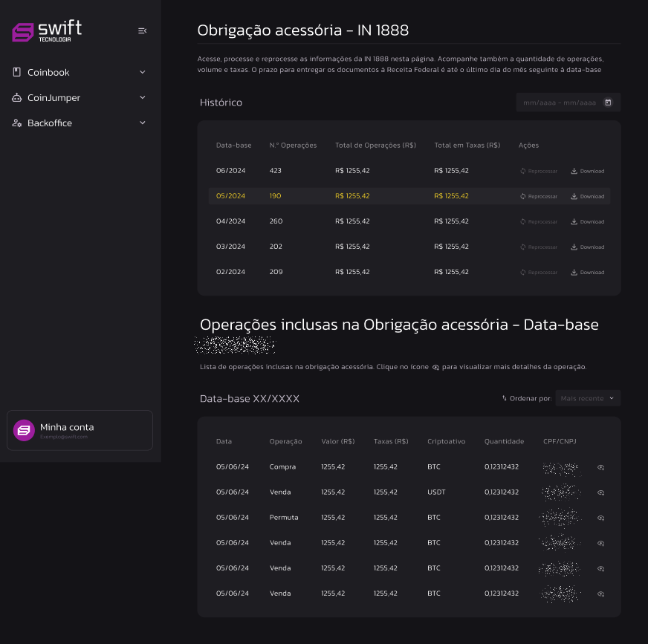Open the calendar icon in the date range field

609,102
